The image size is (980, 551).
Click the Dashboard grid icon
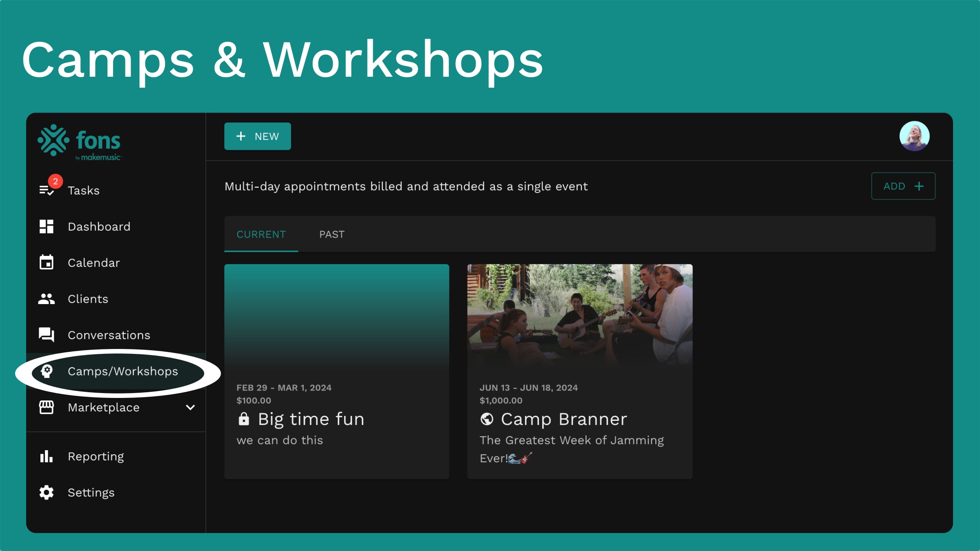tap(47, 227)
